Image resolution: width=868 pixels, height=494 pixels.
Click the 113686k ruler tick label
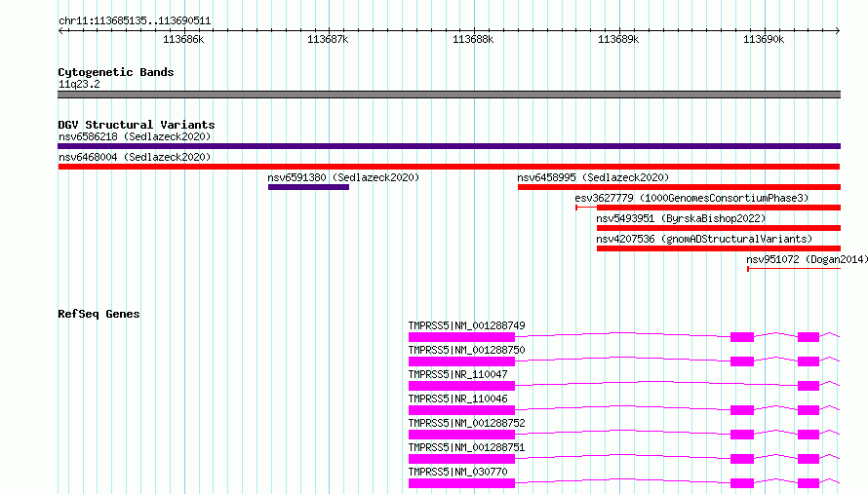click(183, 39)
